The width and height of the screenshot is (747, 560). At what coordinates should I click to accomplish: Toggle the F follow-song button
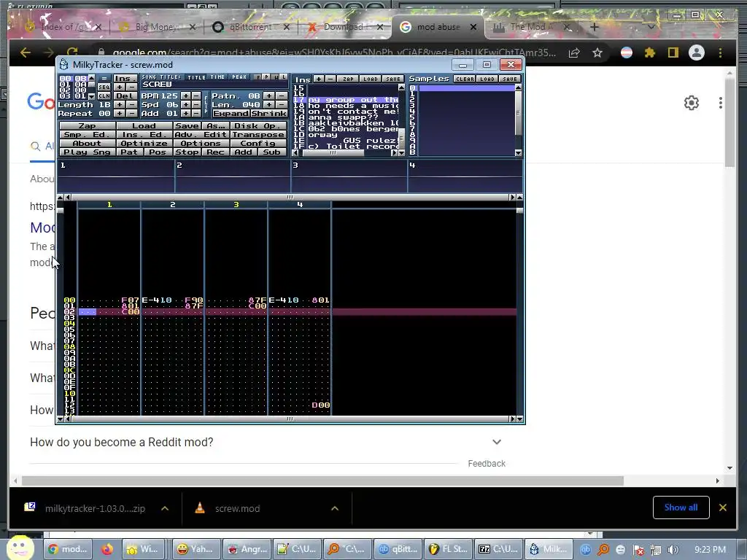coord(258,77)
